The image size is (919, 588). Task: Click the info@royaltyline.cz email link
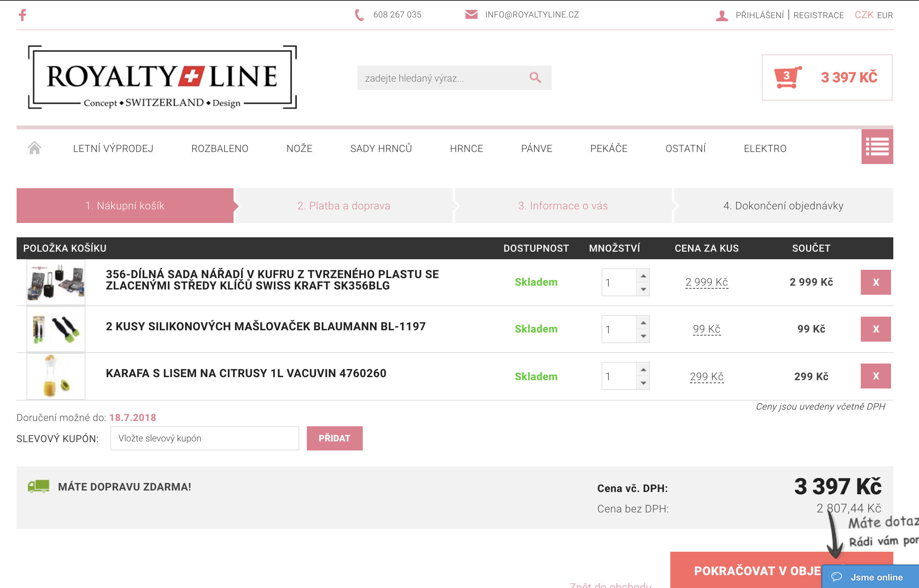531,14
